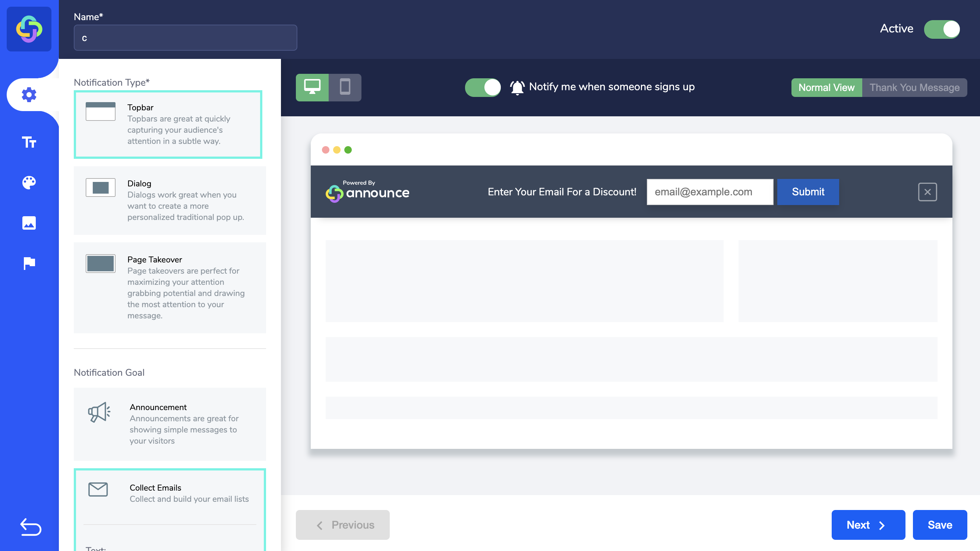Switch to Thank You Message tab

point(914,88)
